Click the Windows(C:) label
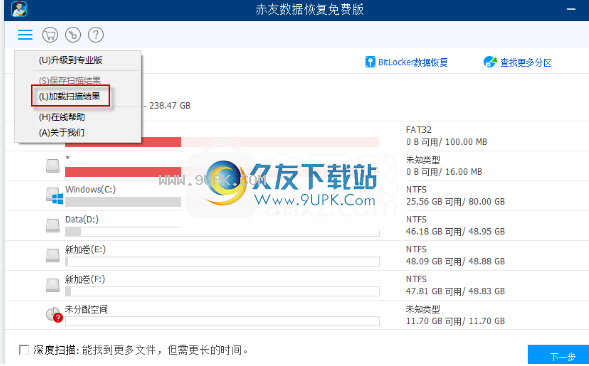Image resolution: width=589 pixels, height=366 pixels. coord(90,189)
